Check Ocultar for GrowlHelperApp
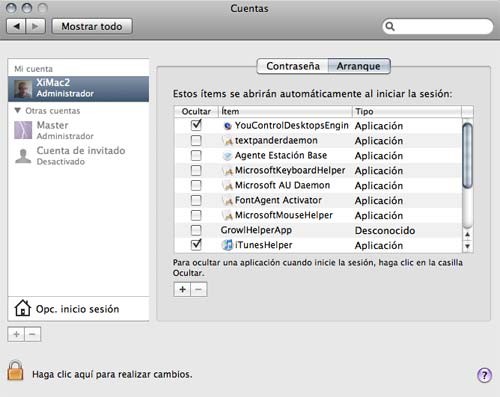Screen dimensions: 500x397 tap(196, 230)
